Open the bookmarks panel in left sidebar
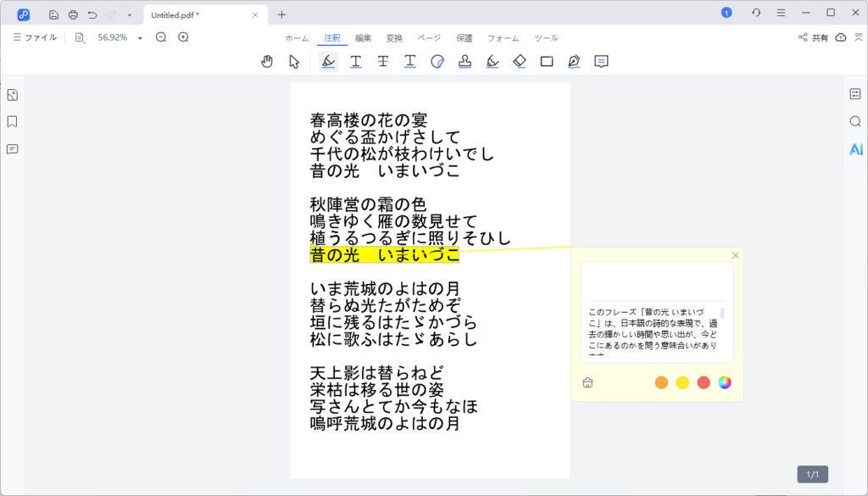Image resolution: width=868 pixels, height=496 pixels. click(12, 120)
